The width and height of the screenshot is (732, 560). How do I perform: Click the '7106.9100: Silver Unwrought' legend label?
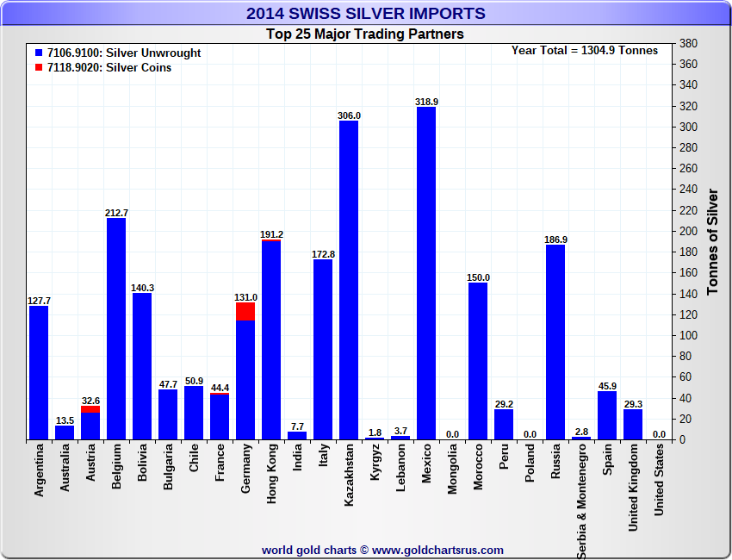pos(124,53)
